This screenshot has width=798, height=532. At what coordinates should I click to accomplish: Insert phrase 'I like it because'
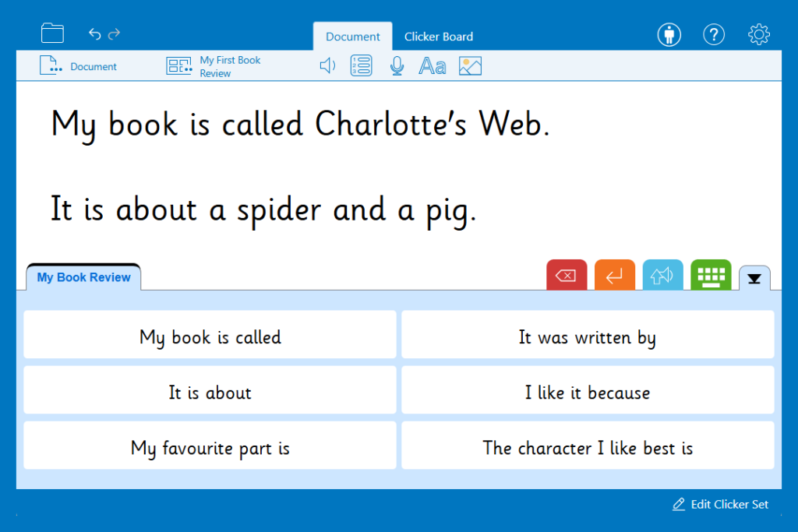588,389
